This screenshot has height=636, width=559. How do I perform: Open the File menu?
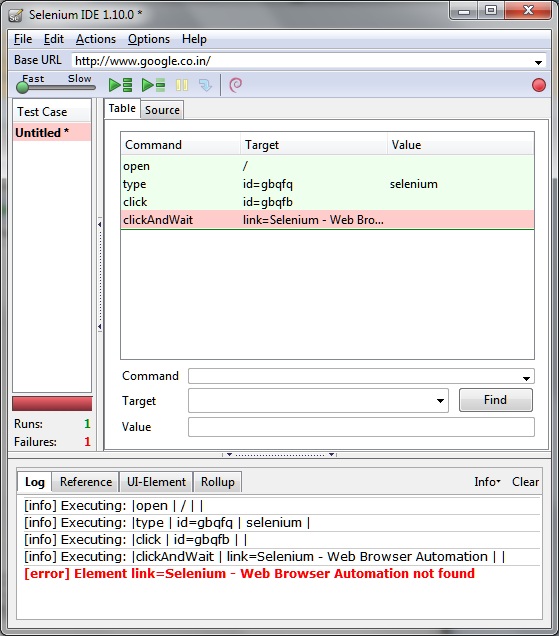(23, 39)
